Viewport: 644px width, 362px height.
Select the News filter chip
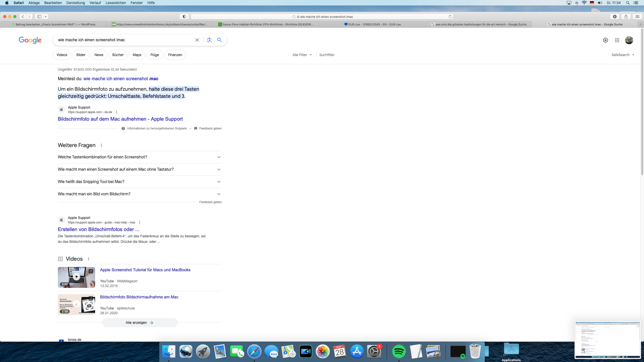coord(99,55)
